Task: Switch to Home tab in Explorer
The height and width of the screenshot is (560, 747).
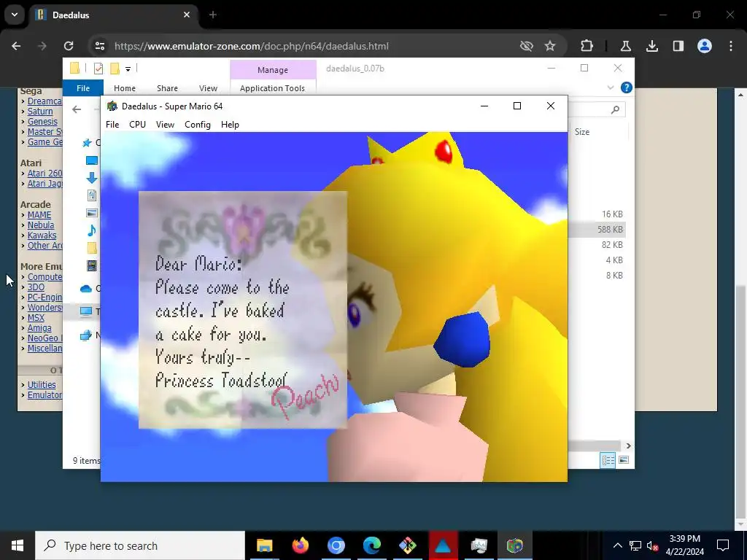Action: click(124, 88)
